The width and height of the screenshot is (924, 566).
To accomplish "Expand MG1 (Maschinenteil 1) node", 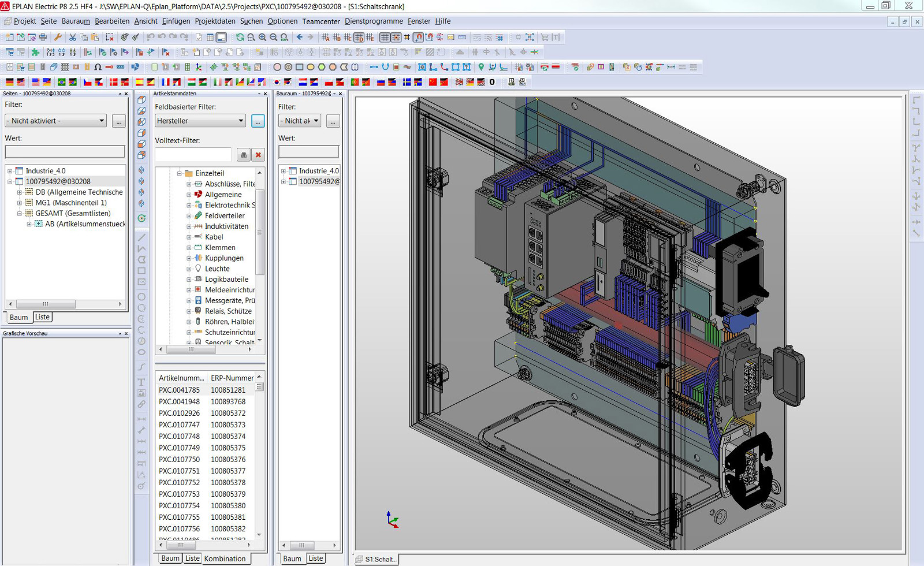I will 20,203.
